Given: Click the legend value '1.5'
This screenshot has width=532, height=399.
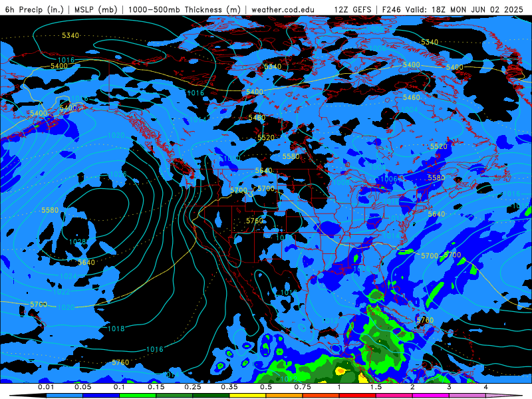Looking at the screenshot, I should 376,387.
